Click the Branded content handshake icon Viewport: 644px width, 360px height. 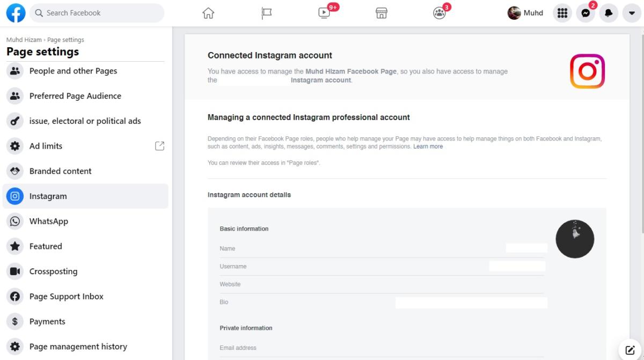pyautogui.click(x=15, y=171)
